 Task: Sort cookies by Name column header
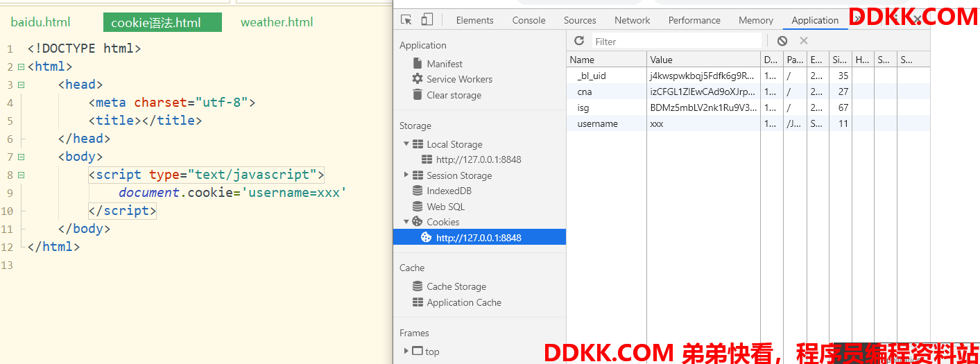607,60
